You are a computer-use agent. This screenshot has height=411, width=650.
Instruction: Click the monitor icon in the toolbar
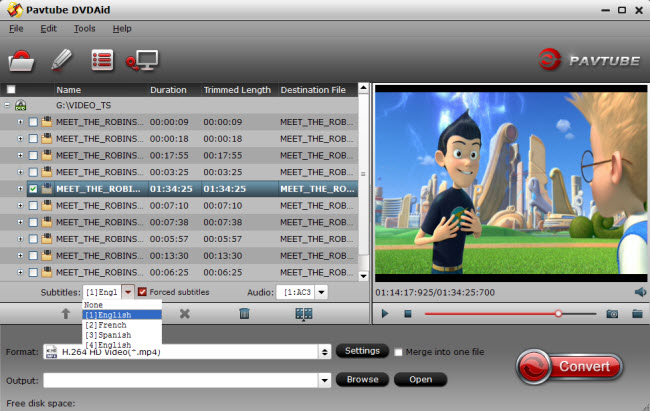click(140, 61)
